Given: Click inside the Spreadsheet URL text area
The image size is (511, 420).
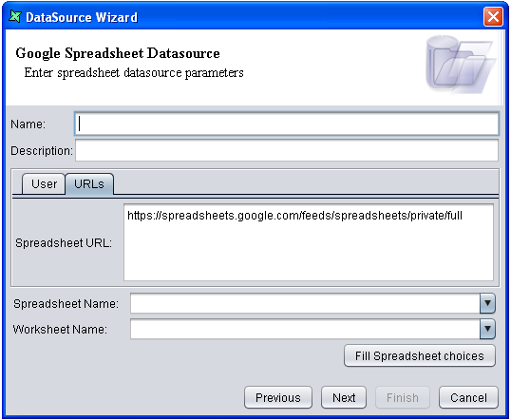Looking at the screenshot, I should coord(309,242).
